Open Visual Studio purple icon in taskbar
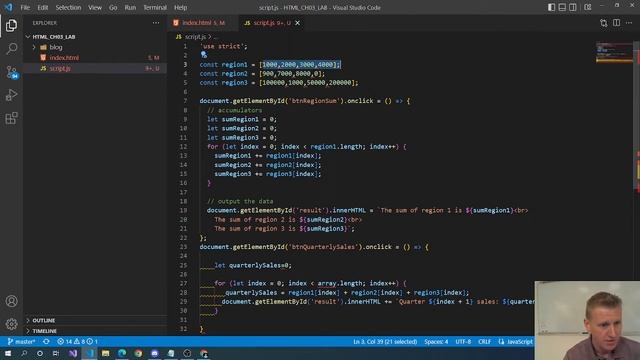Viewport: 640px width, 360px height. tap(73, 353)
